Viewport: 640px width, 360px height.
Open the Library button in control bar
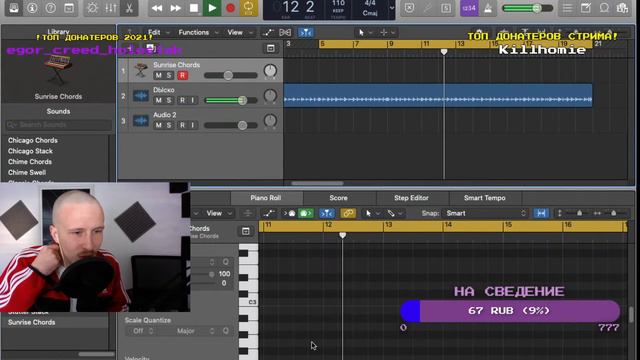(14, 8)
